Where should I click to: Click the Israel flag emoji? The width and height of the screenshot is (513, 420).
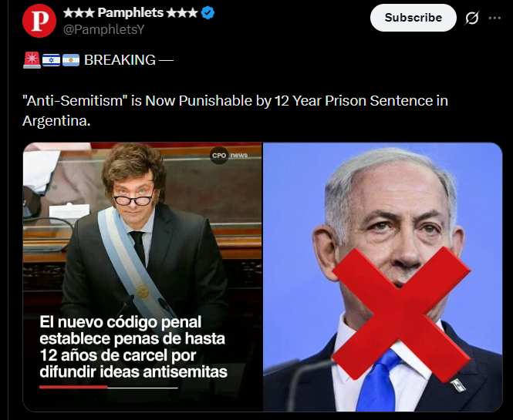(52, 60)
